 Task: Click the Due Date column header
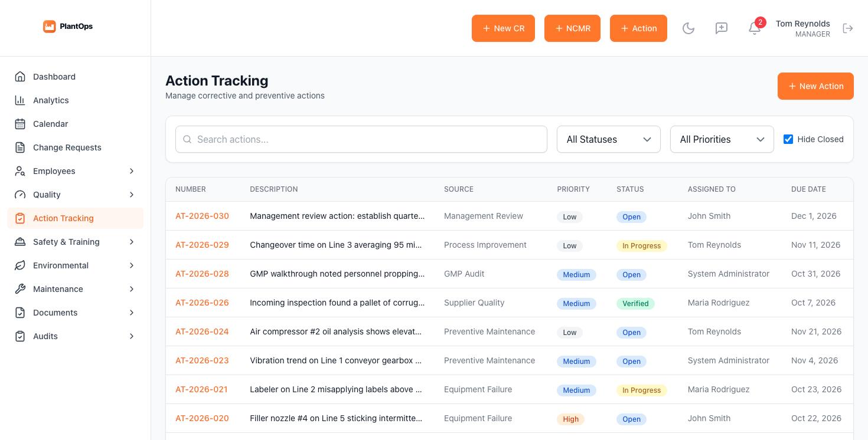[x=808, y=189]
